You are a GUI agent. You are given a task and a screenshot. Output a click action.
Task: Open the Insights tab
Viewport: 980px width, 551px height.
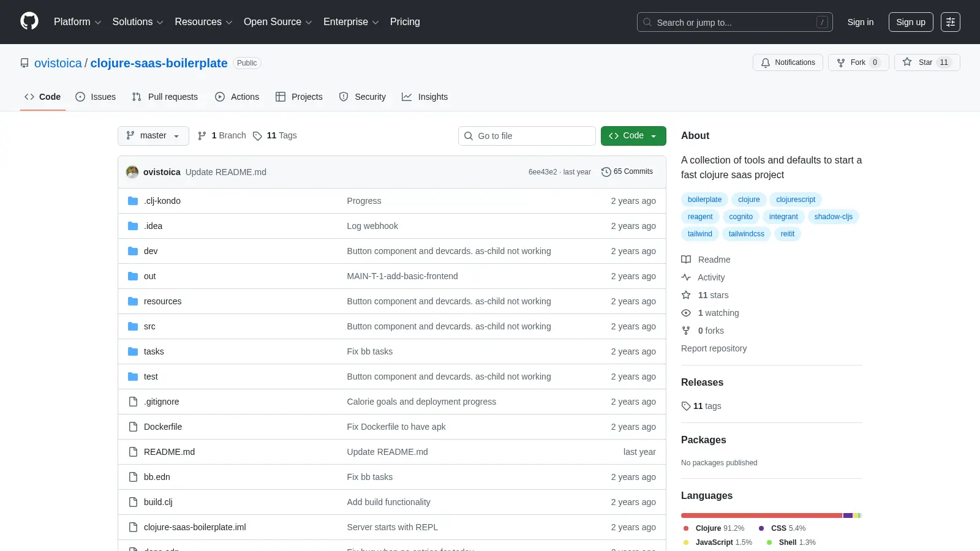point(425,97)
